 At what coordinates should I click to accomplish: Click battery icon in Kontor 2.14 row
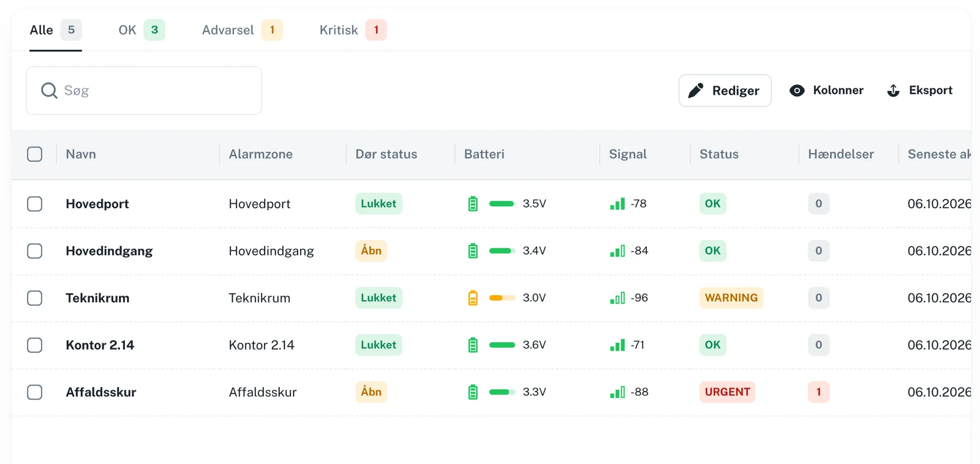pyautogui.click(x=473, y=345)
